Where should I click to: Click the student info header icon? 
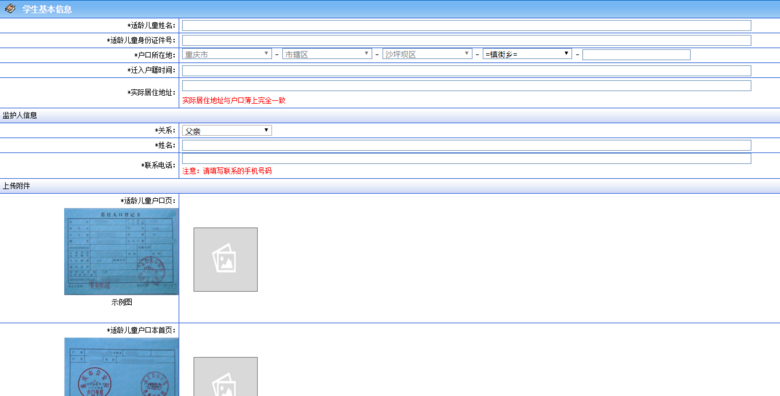coord(10,8)
